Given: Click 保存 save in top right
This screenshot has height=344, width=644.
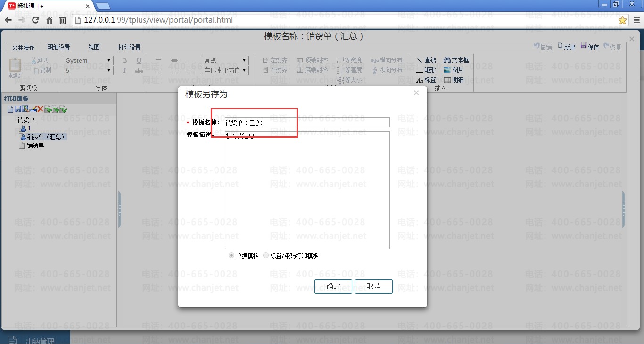Looking at the screenshot, I should [590, 47].
